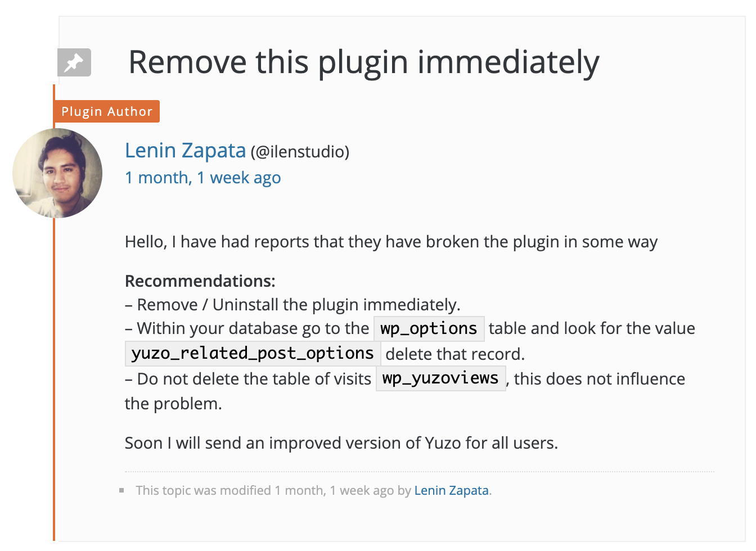Click the bold 'Recommendations:' heading

[200, 281]
